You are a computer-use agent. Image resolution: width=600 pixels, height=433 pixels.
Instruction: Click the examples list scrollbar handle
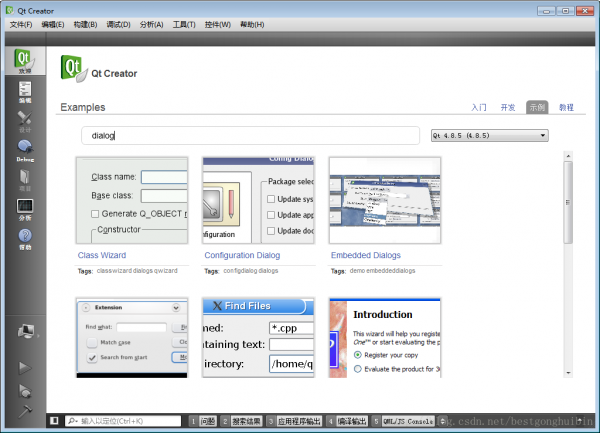tap(568, 202)
